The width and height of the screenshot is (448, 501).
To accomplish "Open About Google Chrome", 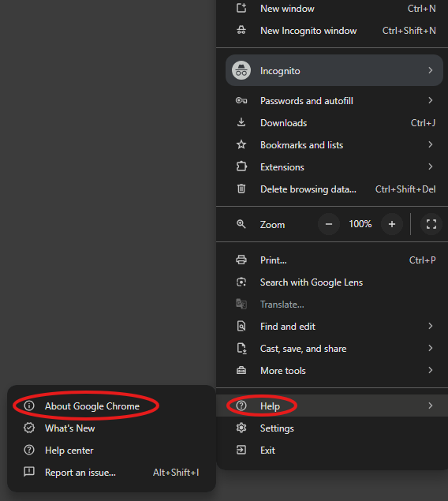I will point(111,406).
